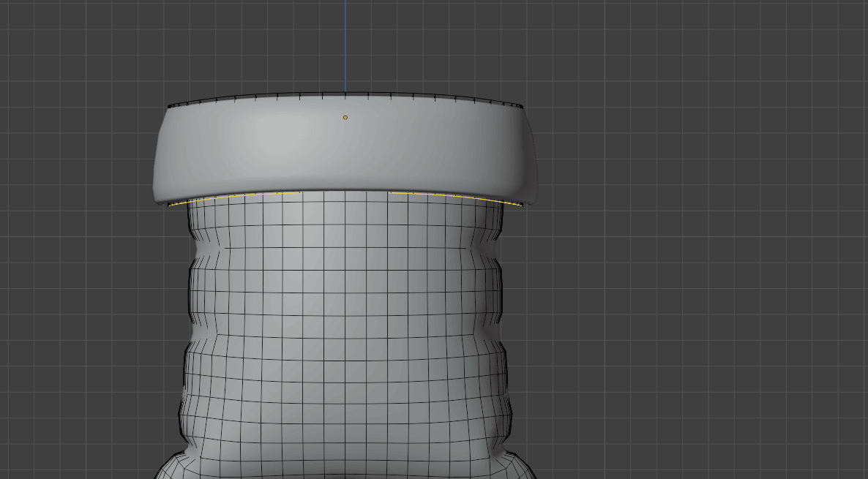The width and height of the screenshot is (868, 479).
Task: Click the top-left corner of the cap rim
Action: tap(170, 107)
